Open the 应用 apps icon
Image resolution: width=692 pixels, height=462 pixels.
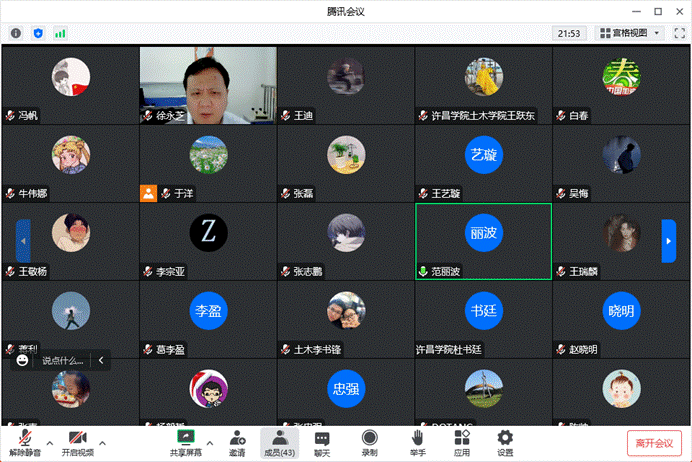(461, 442)
